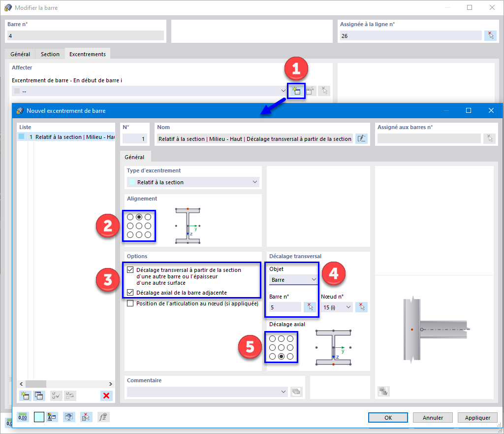This screenshot has height=434, width=504.
Task: Click Nom input field
Action: coord(255,138)
